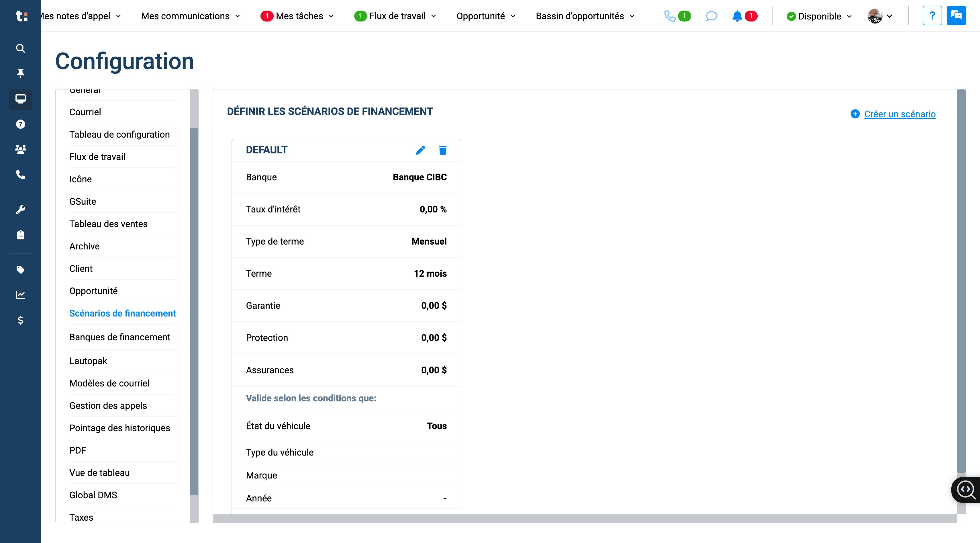Screen dimensions: 980x543
Task: Open the pinned items pin icon
Action: [21, 73]
